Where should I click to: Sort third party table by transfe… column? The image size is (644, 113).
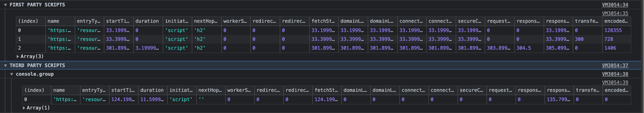coord(588,90)
